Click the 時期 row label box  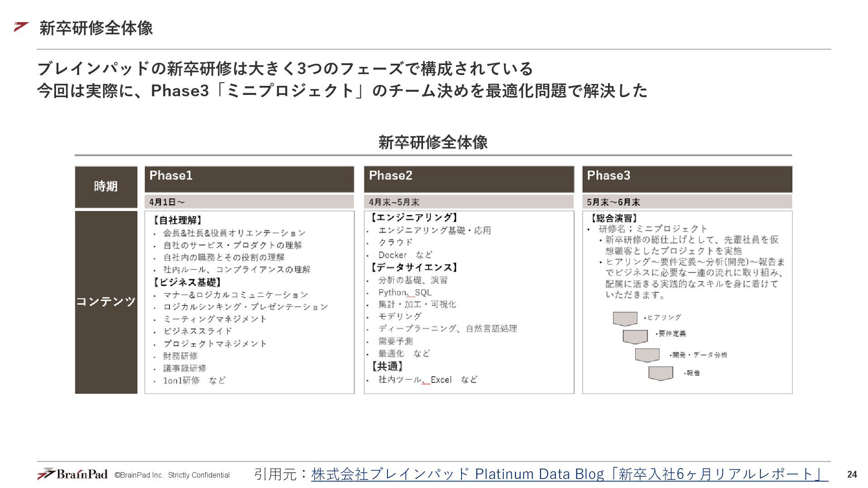tap(106, 187)
